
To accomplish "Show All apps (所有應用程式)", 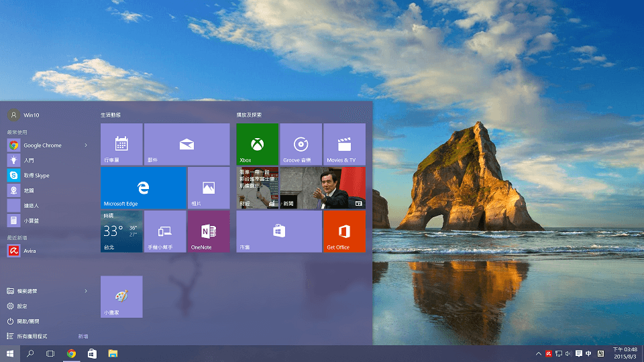I will [x=28, y=336].
